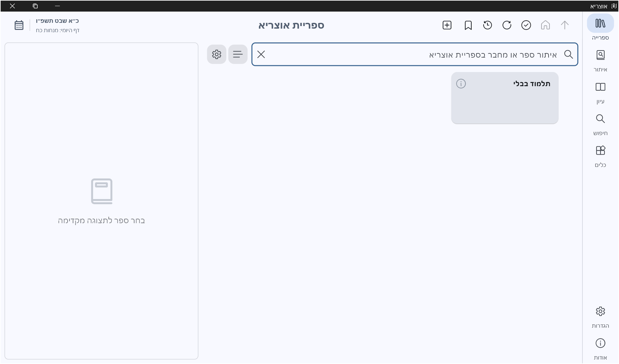This screenshot has height=364, width=619.
Task: Open search settings gear next to search bar
Action: pyautogui.click(x=217, y=54)
